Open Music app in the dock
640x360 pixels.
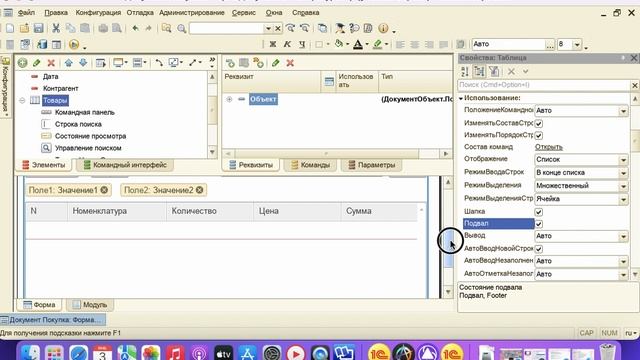tap(175, 353)
